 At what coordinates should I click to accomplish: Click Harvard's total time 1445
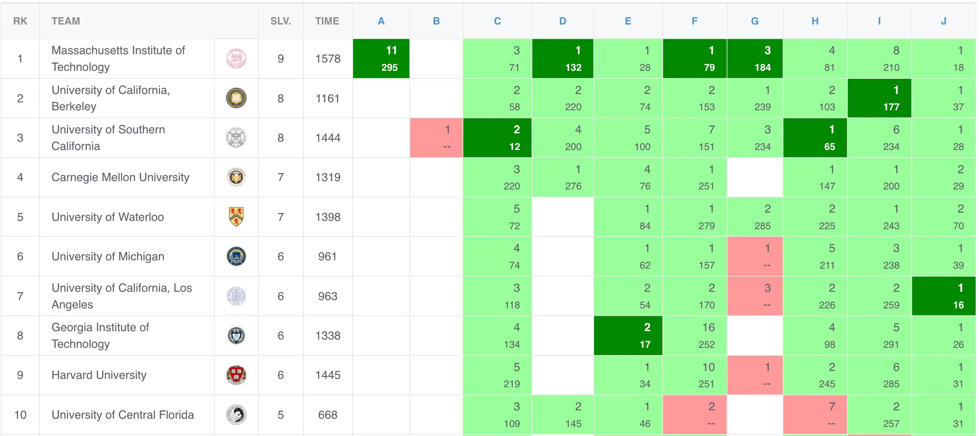(328, 375)
